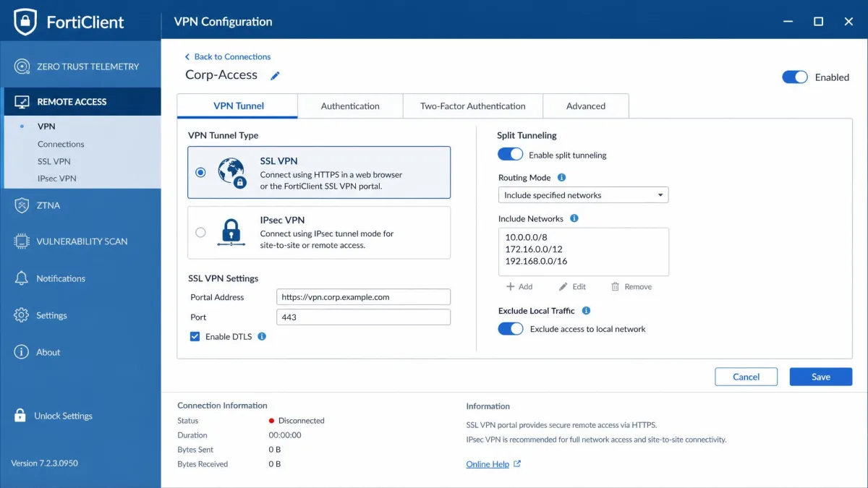Viewport: 868px width, 488px height.
Task: Open the Online Help link
Action: [488, 464]
